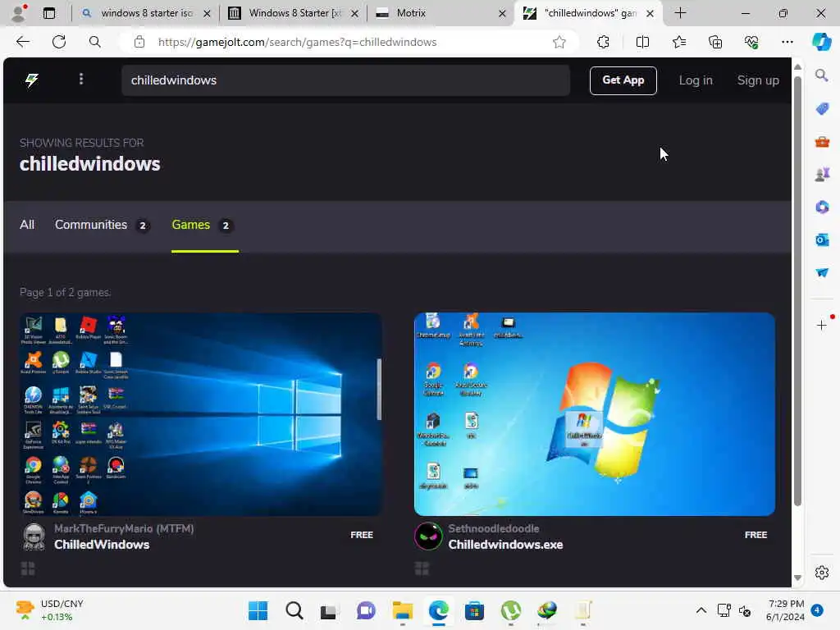This screenshot has height=630, width=840.
Task: Open the sidebar Drop paper-plane icon
Action: [822, 272]
